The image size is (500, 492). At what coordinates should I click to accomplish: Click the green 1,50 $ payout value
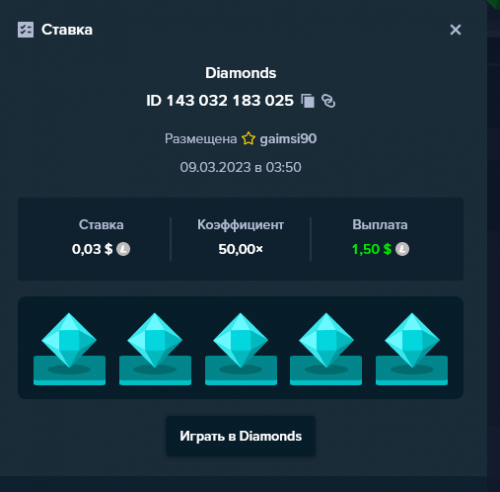372,249
